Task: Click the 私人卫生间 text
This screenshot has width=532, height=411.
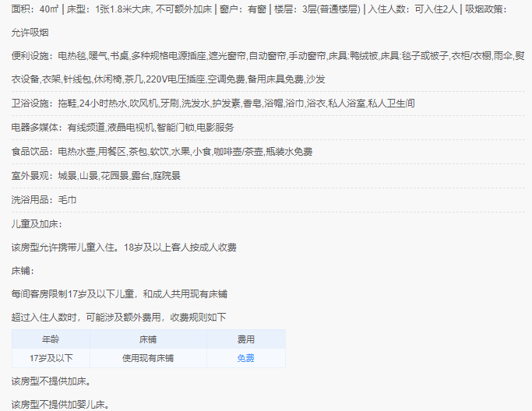Action: pos(391,103)
